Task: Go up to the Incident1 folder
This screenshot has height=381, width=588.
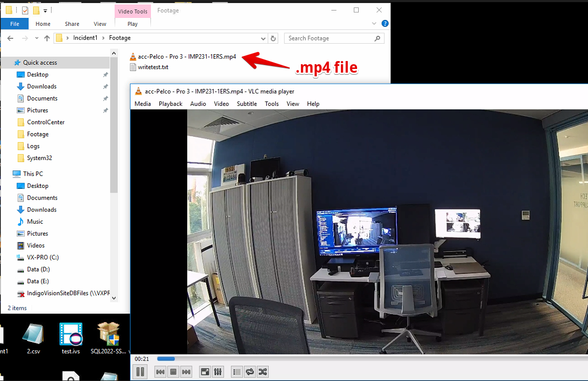Action: pyautogui.click(x=85, y=38)
